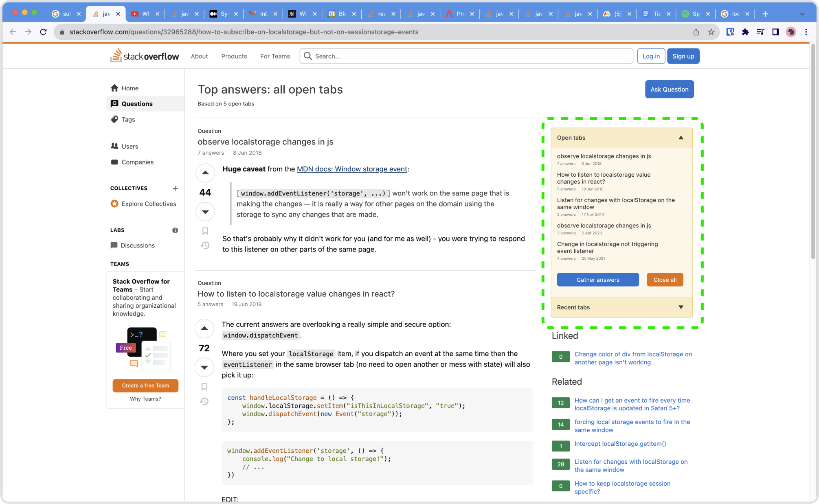The width and height of the screenshot is (819, 504).
Task: Reload the current page
Action: (43, 32)
